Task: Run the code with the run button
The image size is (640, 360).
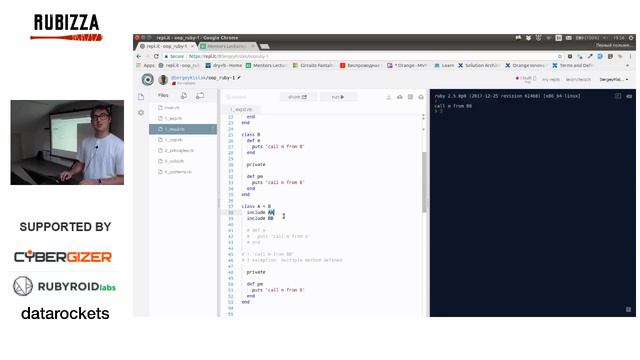Action: 338,97
